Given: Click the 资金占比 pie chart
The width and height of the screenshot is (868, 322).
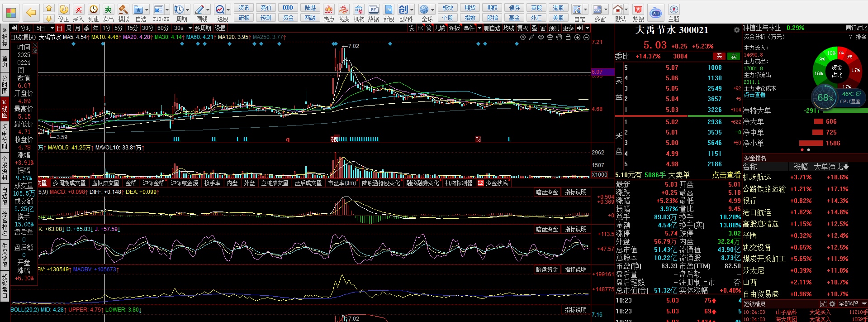Looking at the screenshot, I should (837, 71).
